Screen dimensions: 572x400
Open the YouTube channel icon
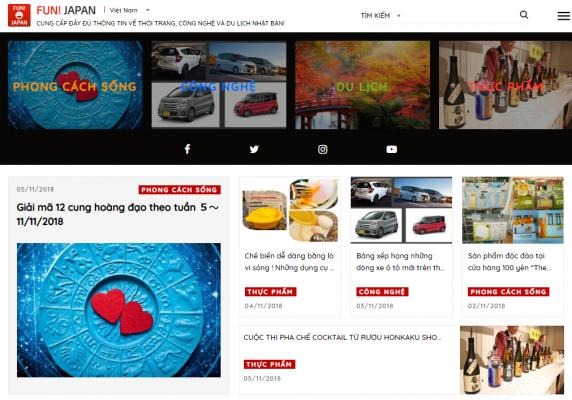tap(391, 149)
